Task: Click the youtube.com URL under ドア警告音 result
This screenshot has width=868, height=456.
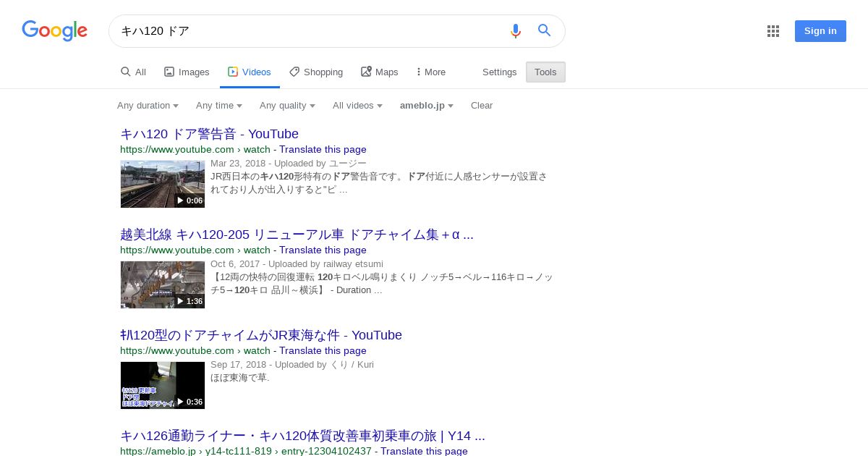Action: pos(195,150)
